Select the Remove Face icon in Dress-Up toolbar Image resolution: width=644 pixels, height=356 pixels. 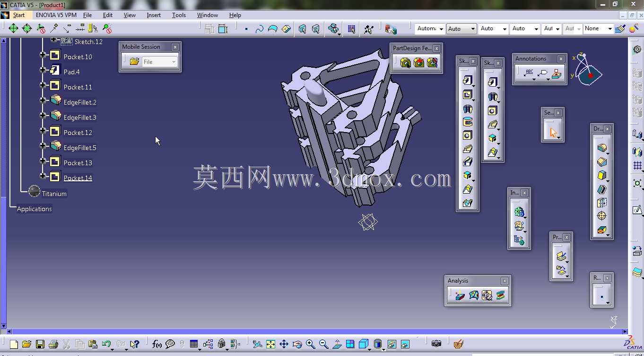pos(601,230)
